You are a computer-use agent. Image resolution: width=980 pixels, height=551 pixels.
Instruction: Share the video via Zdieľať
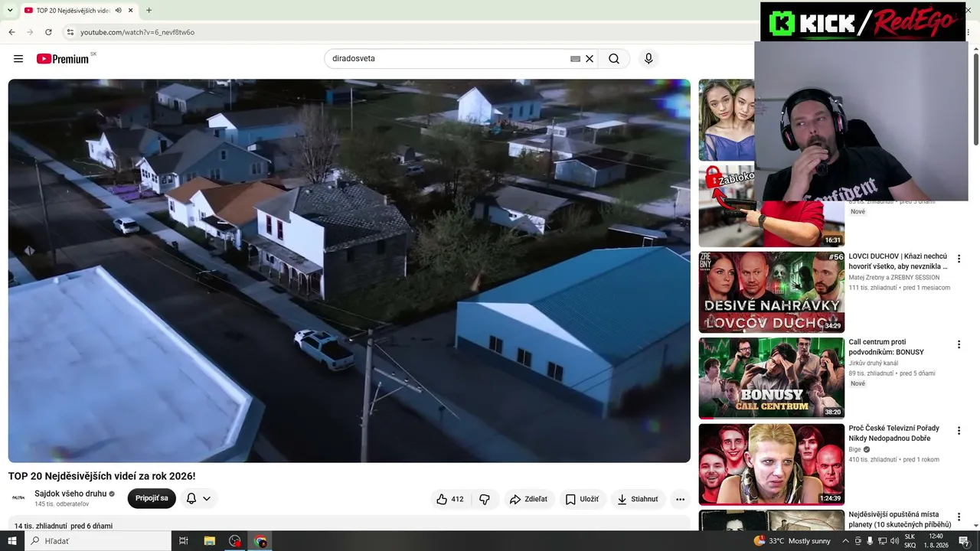pyautogui.click(x=528, y=499)
